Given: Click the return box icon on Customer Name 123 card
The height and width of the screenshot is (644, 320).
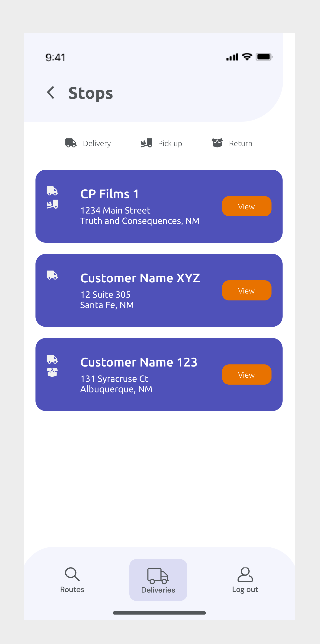Looking at the screenshot, I should [52, 373].
